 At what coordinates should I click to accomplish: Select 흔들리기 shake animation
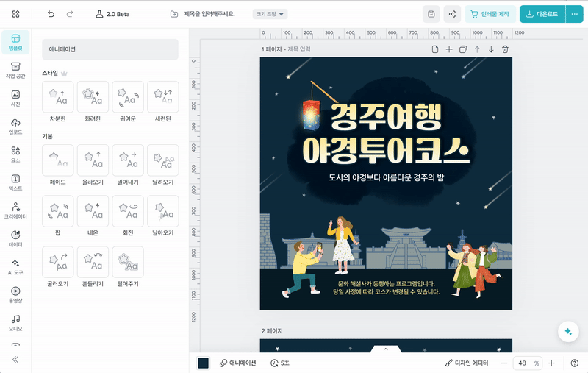[x=93, y=262]
